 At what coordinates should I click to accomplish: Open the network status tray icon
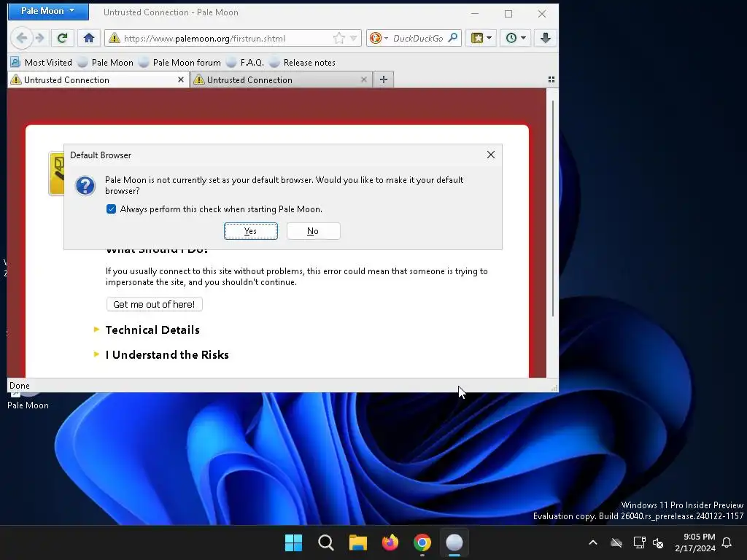point(639,542)
